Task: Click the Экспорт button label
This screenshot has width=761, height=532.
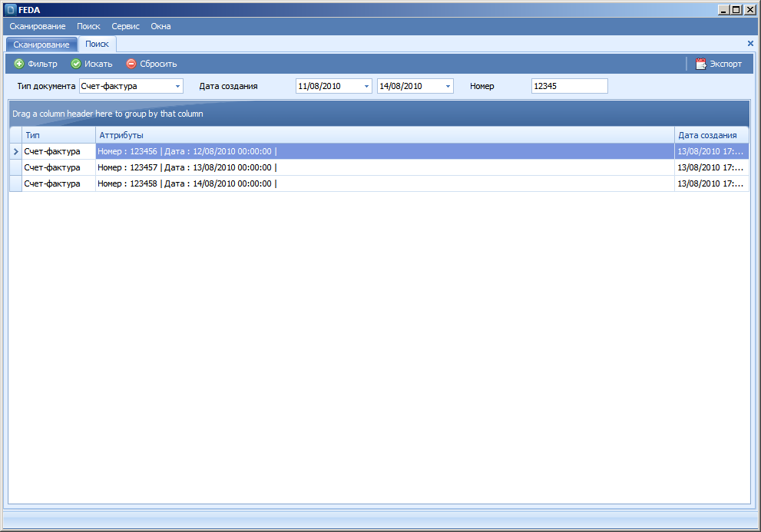Action: coord(726,64)
